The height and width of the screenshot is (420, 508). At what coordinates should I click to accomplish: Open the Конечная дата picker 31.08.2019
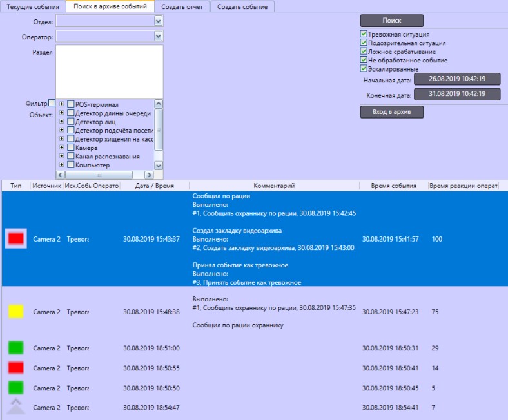(x=457, y=94)
